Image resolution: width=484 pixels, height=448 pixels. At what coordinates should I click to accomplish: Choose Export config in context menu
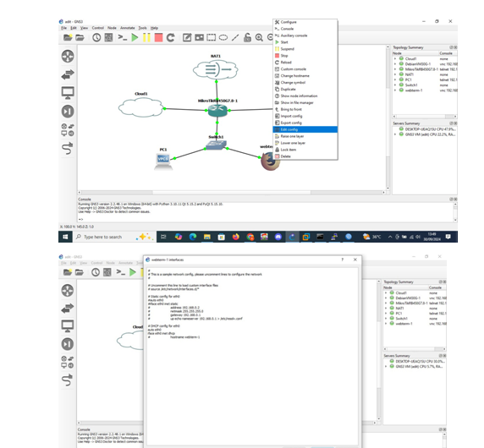305,123
